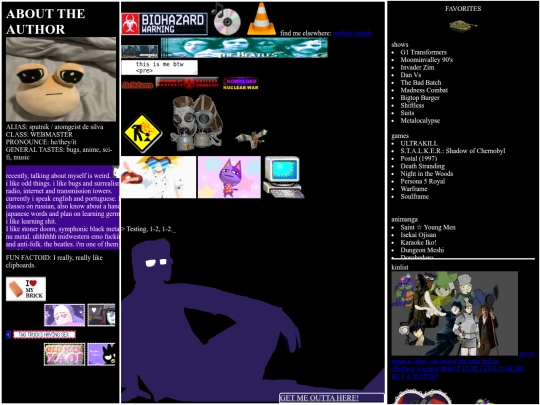The image size is (540, 405).
Task: Click inside the 'this is me btw' textarea
Action: pyautogui.click(x=159, y=67)
